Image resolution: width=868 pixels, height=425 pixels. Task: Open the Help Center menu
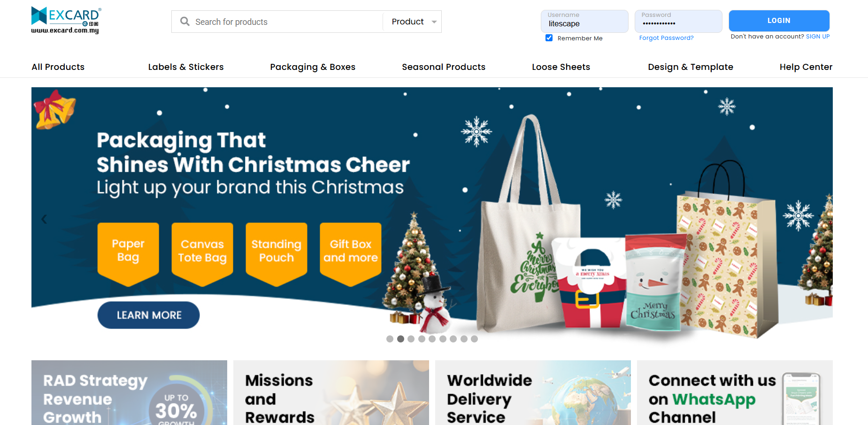click(x=806, y=67)
